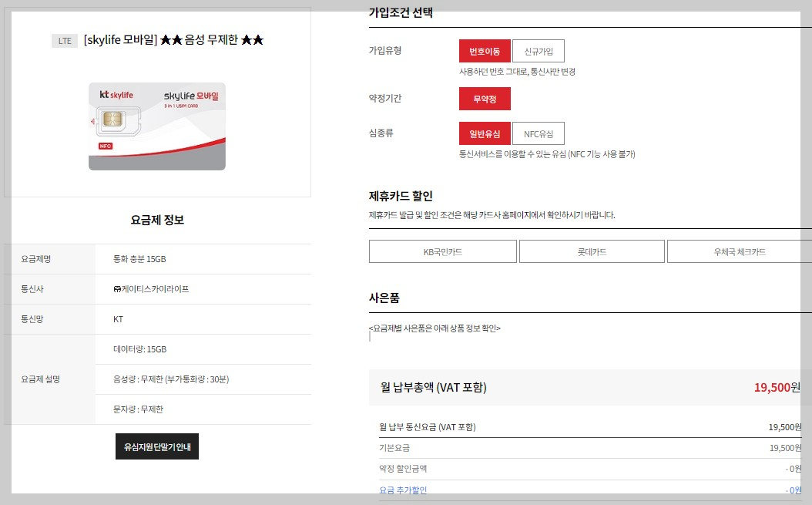Click '요금제별 사은품은 아래 상품 정보 확인' note
812x505 pixels.
click(435, 328)
